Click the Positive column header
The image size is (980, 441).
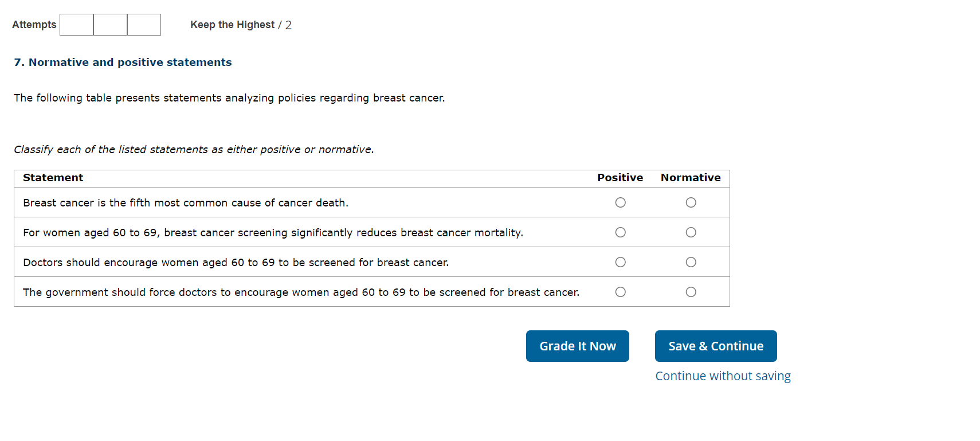pyautogui.click(x=620, y=178)
